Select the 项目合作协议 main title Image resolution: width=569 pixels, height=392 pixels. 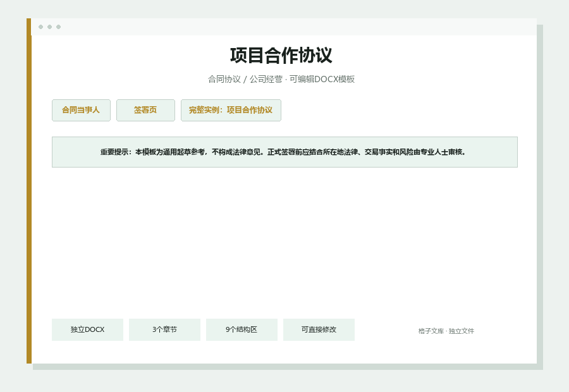coord(281,56)
